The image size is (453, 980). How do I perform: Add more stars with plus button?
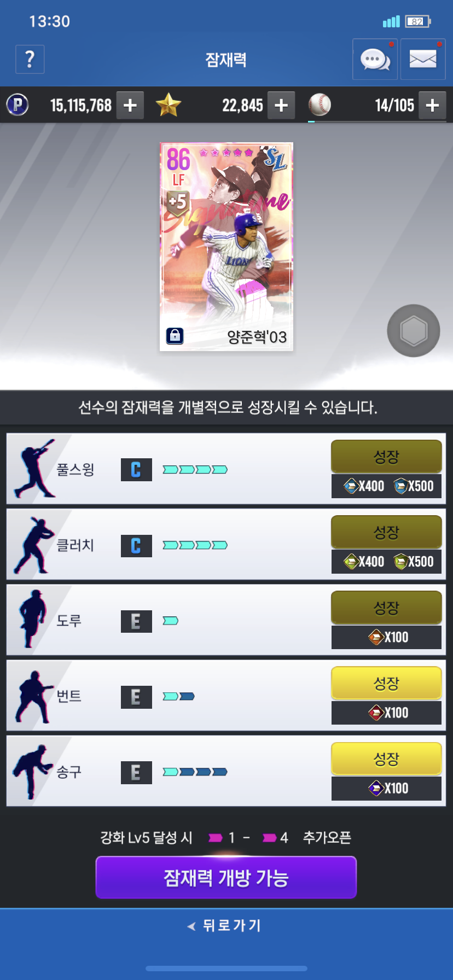click(x=281, y=105)
